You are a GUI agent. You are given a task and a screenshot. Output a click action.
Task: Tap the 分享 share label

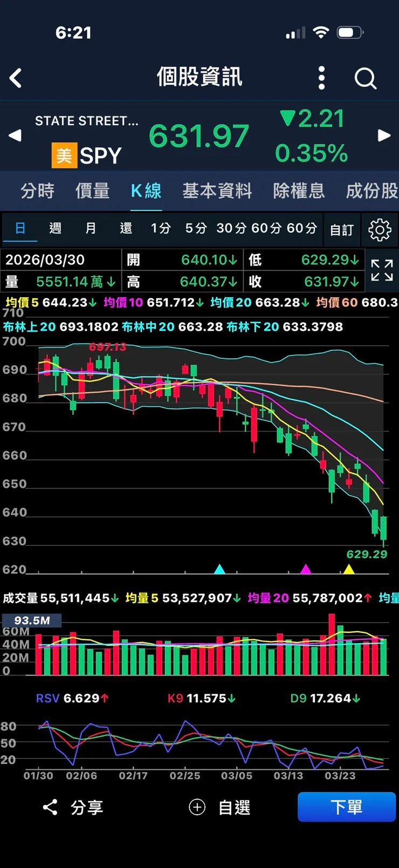pos(87,808)
